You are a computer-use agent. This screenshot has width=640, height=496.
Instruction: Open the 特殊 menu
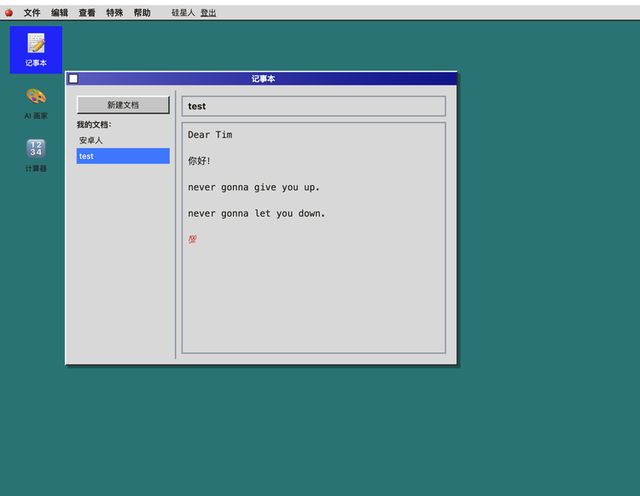pos(115,13)
